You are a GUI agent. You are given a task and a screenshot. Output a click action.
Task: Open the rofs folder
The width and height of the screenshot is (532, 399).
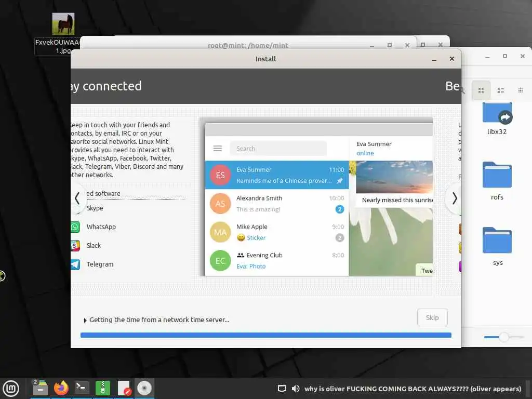click(x=497, y=181)
